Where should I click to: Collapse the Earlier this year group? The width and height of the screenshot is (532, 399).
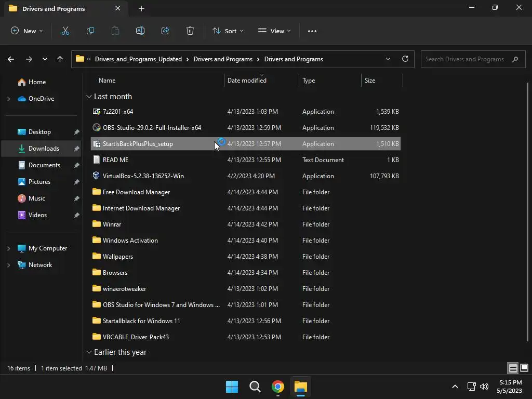(89, 352)
